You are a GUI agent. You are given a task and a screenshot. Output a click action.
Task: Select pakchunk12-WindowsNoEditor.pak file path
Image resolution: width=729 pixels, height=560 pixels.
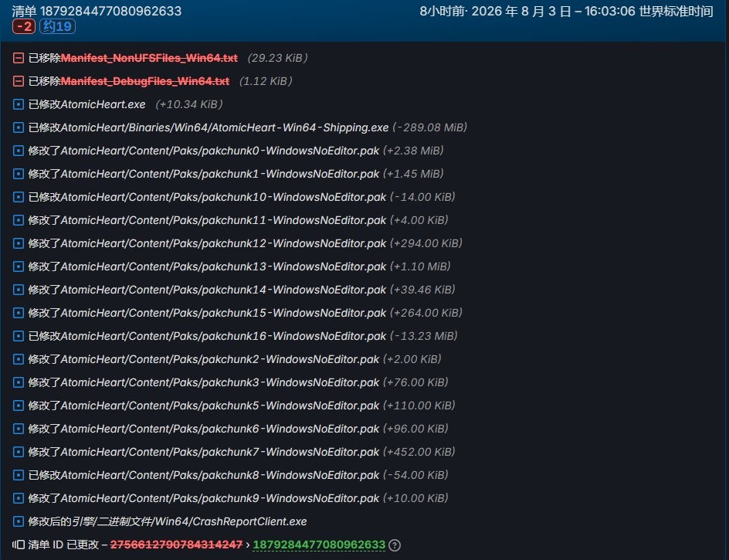[224, 243]
